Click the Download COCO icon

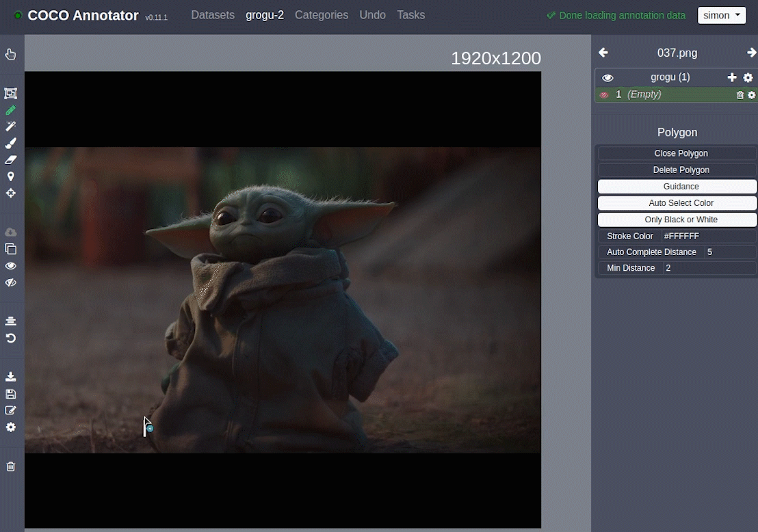click(x=11, y=377)
